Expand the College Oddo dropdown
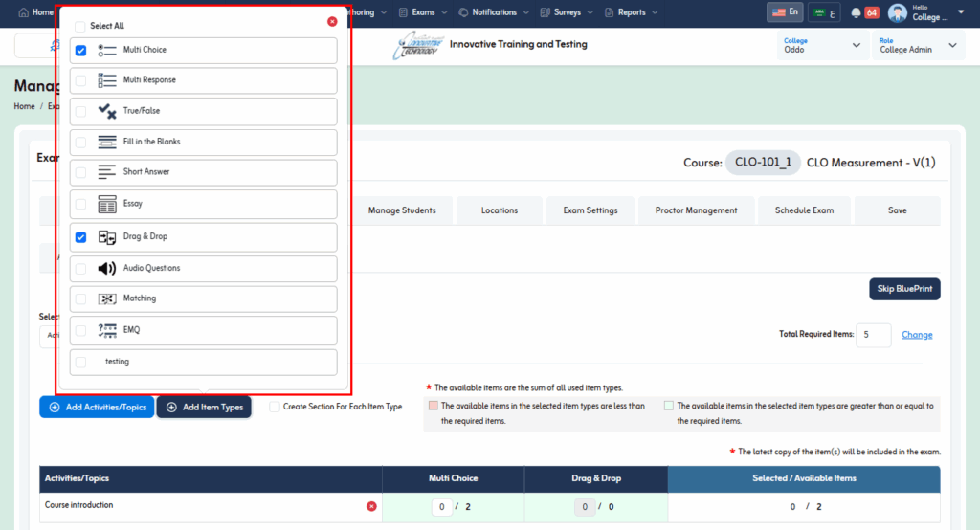 click(856, 45)
